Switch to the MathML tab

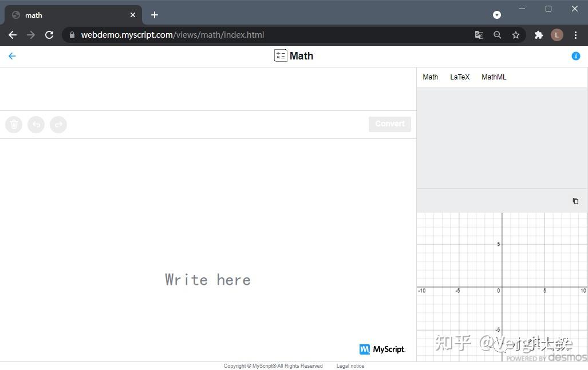[x=493, y=77]
